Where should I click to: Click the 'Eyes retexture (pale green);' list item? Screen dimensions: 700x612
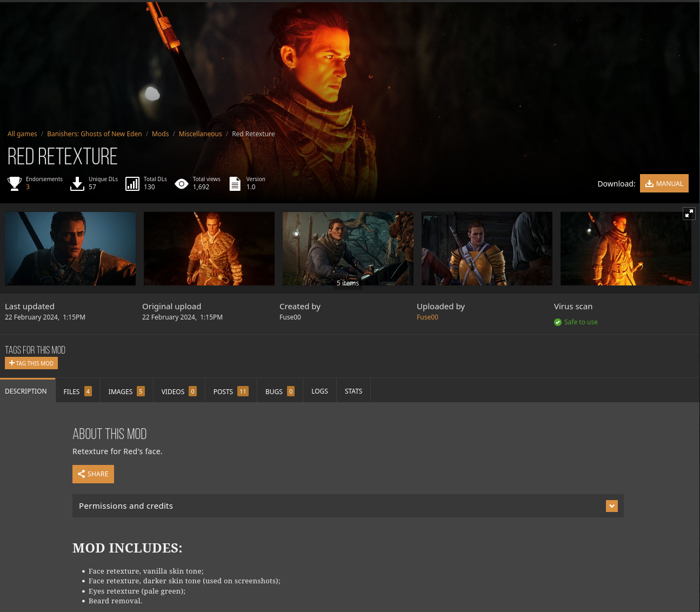137,591
